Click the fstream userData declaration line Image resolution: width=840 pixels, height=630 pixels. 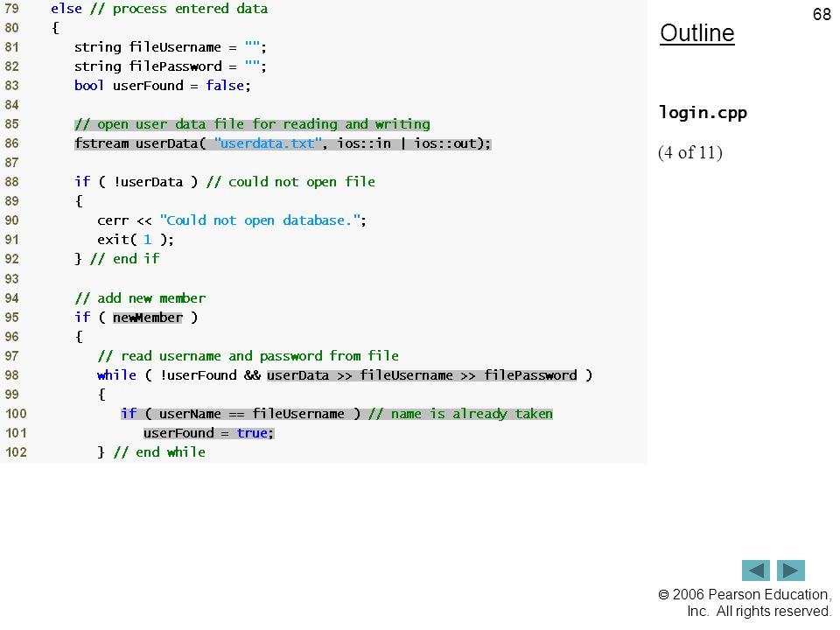(x=283, y=143)
